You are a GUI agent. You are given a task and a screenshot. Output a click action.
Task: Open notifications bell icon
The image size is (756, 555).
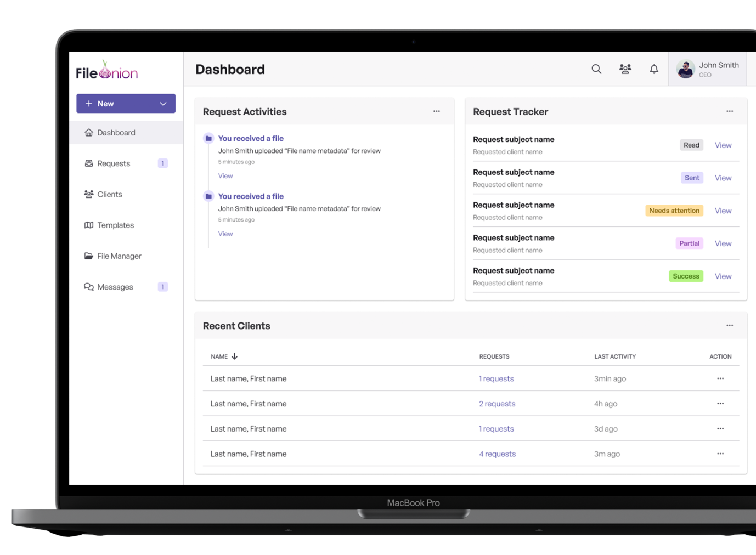[x=654, y=69]
